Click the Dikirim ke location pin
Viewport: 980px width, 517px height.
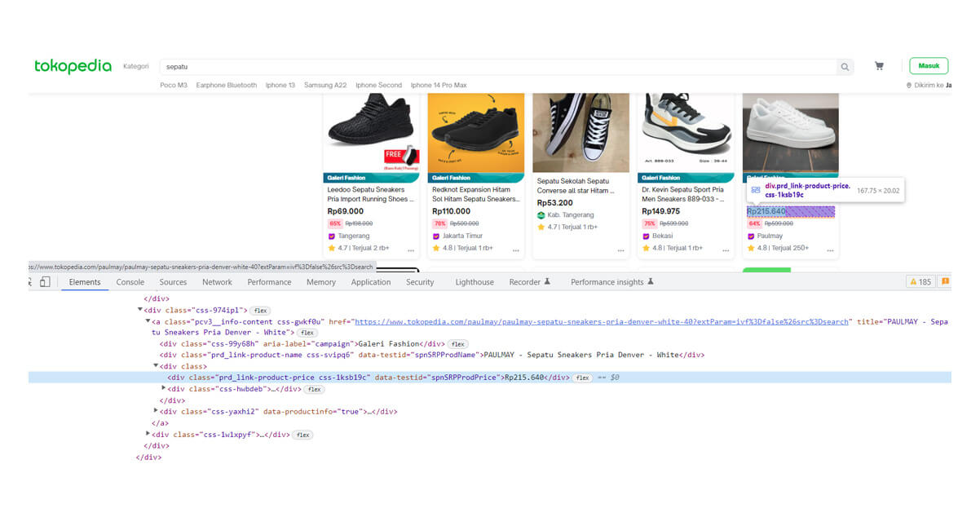pyautogui.click(x=909, y=86)
